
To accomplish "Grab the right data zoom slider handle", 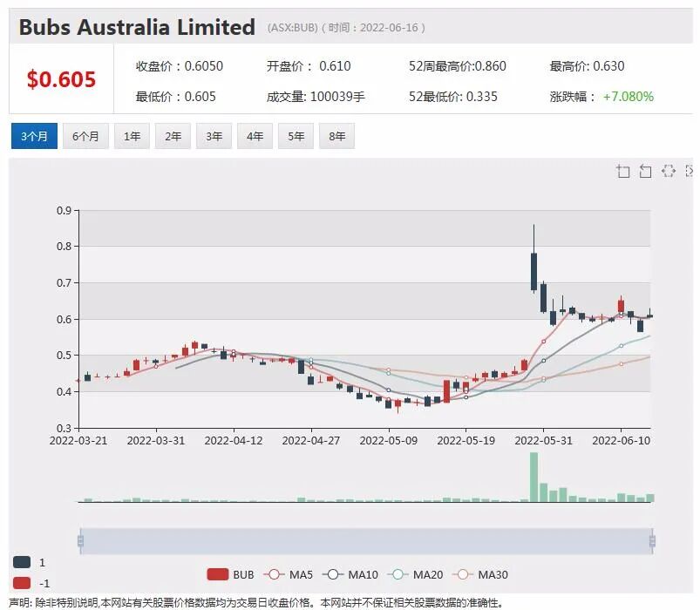I will [x=652, y=541].
